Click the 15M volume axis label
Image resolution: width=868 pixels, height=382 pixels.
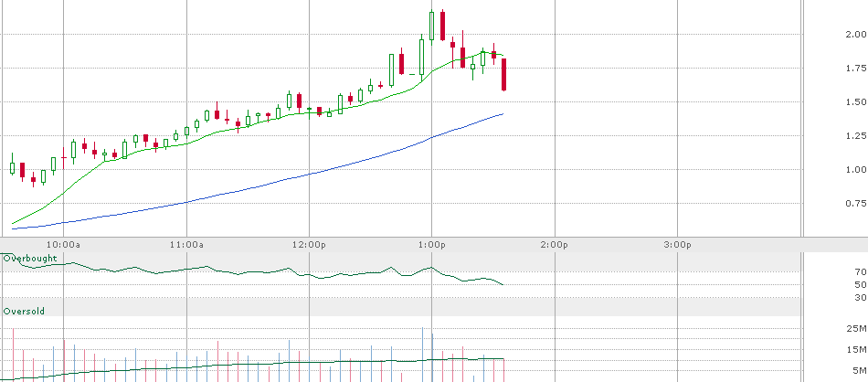pyautogui.click(x=857, y=350)
